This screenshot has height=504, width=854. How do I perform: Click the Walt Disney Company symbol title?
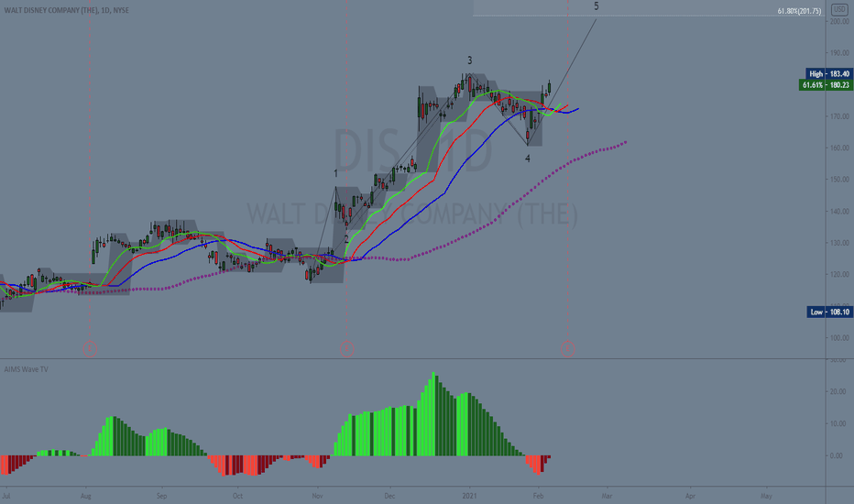tap(67, 10)
